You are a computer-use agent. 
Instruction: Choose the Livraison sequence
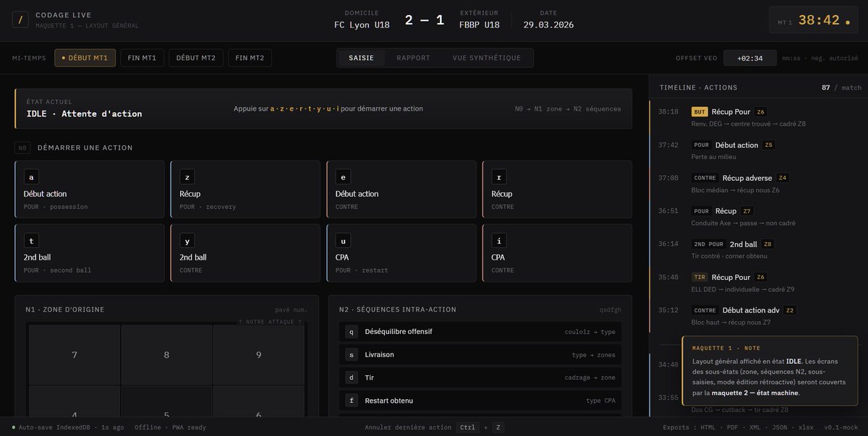point(480,355)
